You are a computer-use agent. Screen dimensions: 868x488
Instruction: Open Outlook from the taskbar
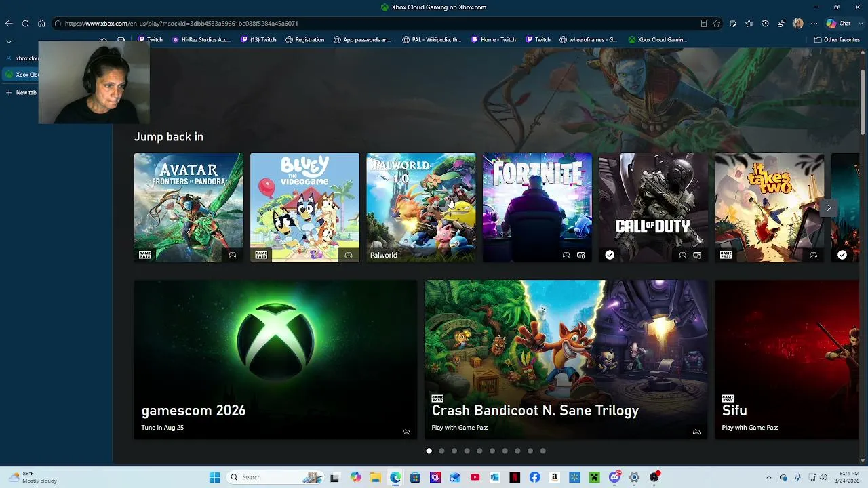(494, 477)
